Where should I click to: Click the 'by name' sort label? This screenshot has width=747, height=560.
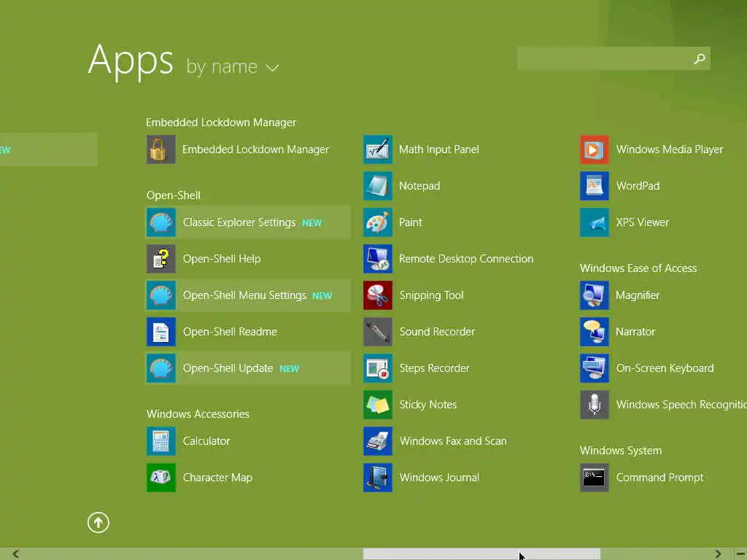coord(222,66)
